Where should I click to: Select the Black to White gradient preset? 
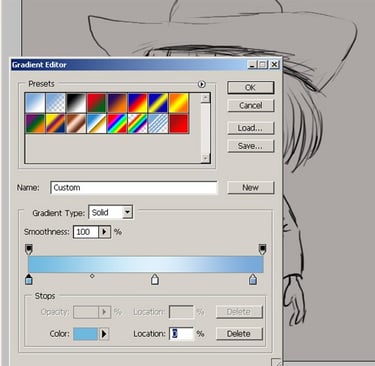[x=76, y=103]
